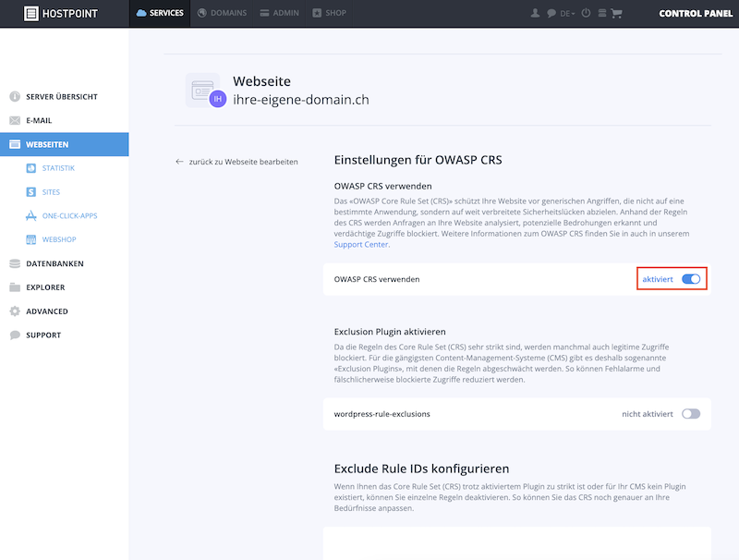Click the aktiviert status text
Screen dimensions: 739x560
[x=658, y=279]
